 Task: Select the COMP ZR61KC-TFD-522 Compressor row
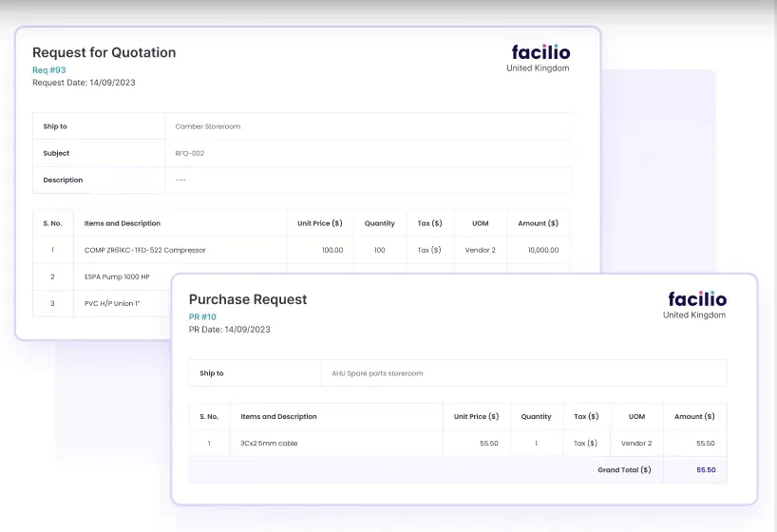[144, 250]
